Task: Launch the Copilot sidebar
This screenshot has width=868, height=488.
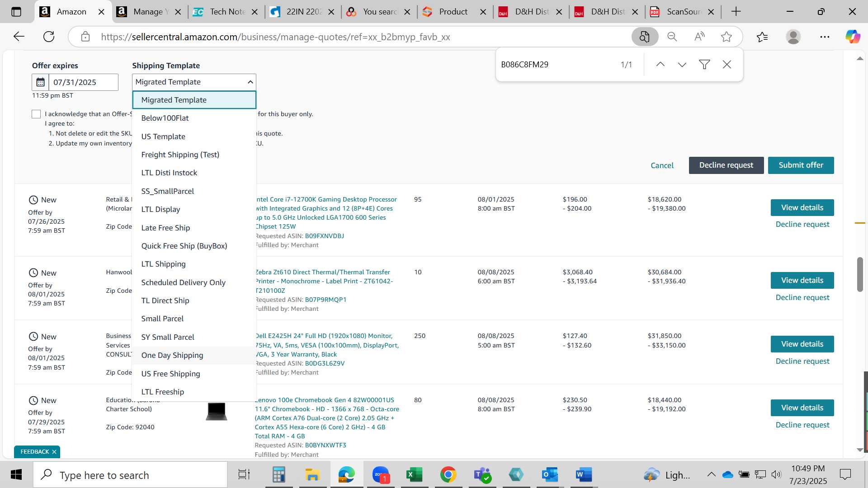Action: pyautogui.click(x=853, y=37)
